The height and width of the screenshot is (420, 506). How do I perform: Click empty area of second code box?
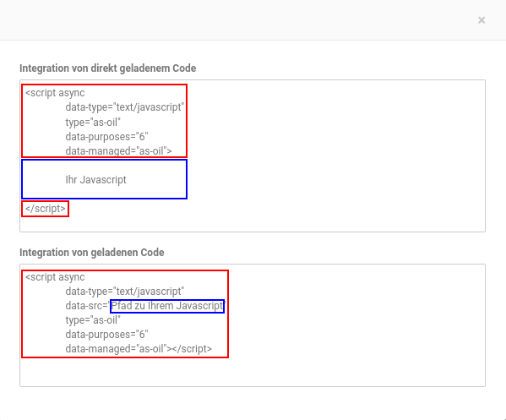355,325
